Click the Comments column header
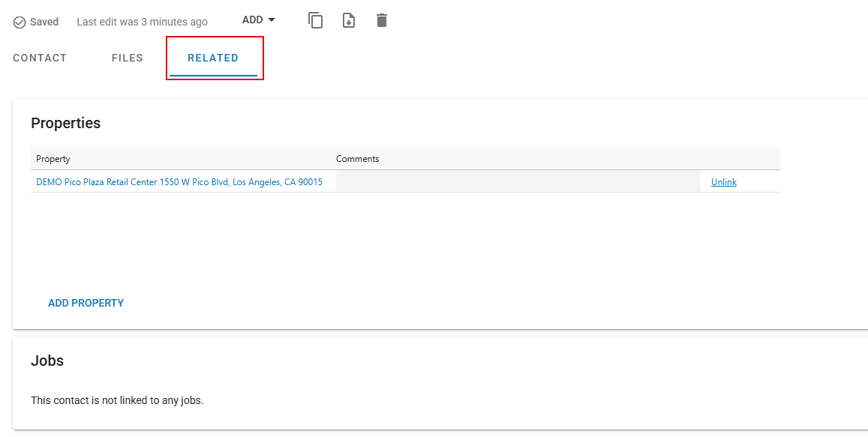Screen dimensions: 868x437 click(358, 159)
